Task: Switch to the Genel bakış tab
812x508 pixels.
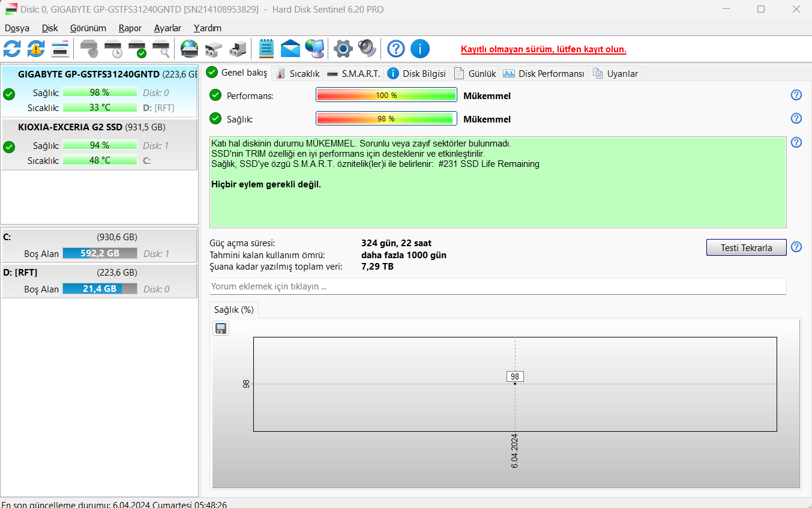Action: point(237,73)
